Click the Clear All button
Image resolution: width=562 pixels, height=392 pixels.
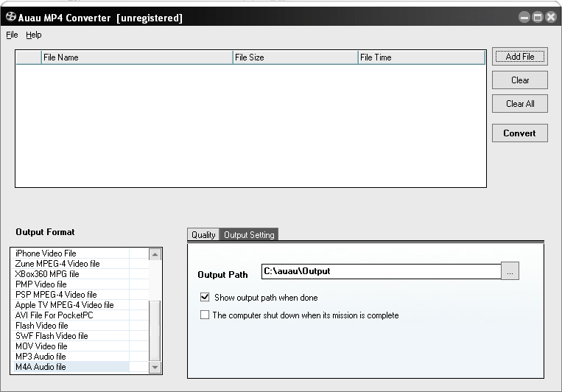520,104
